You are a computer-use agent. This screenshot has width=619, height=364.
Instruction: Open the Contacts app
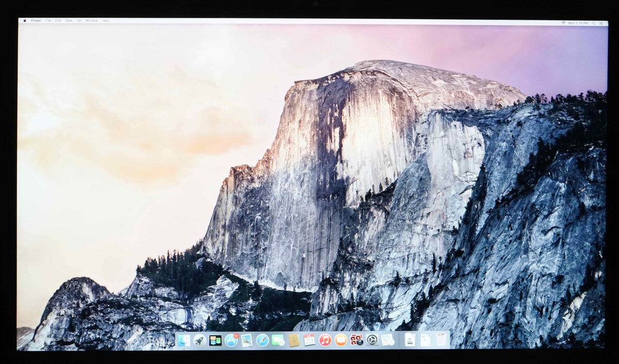click(294, 341)
